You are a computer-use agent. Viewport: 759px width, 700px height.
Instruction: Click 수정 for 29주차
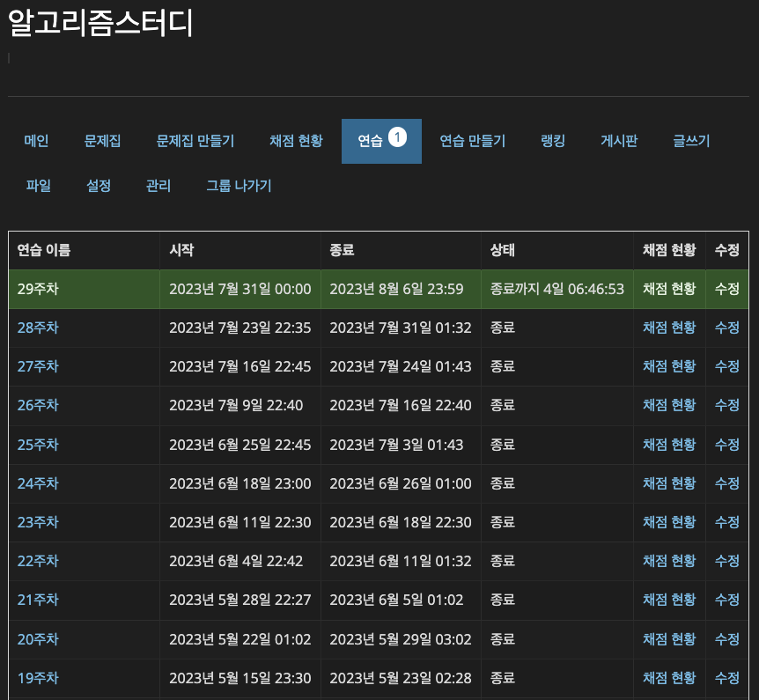coord(727,289)
